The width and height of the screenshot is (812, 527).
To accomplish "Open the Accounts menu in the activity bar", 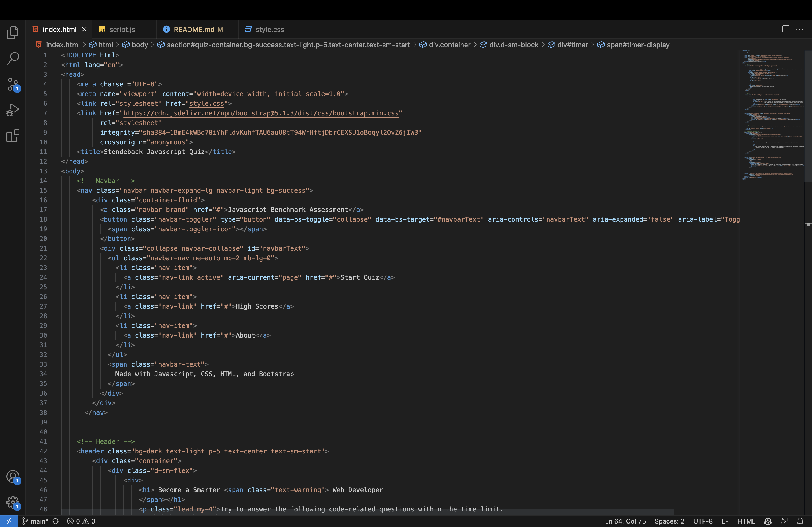I will pyautogui.click(x=13, y=477).
